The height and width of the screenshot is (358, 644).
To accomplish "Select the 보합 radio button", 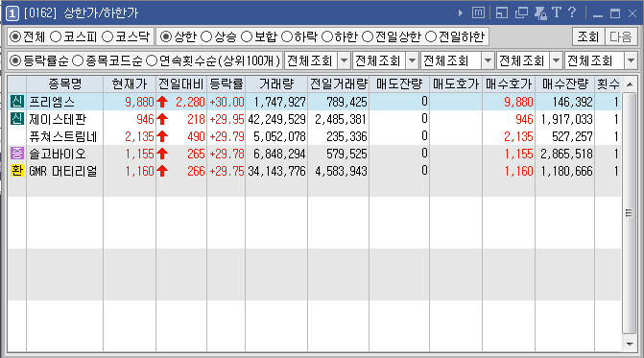I will [x=247, y=36].
